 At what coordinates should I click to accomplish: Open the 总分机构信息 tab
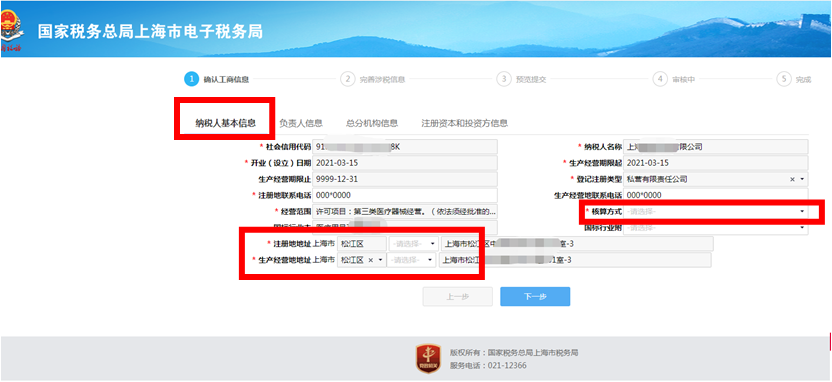[x=372, y=123]
